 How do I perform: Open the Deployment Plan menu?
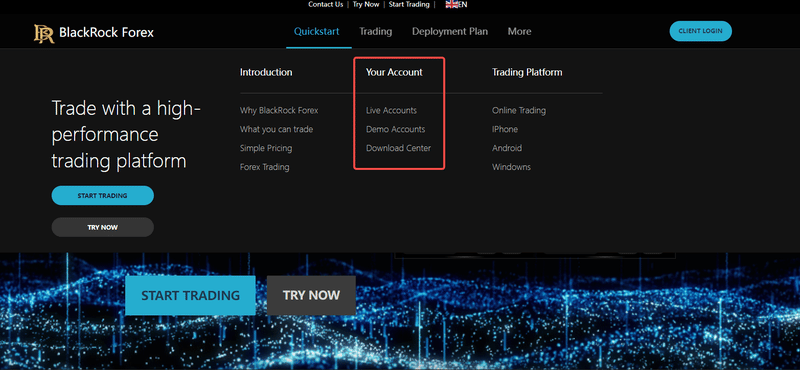click(449, 32)
